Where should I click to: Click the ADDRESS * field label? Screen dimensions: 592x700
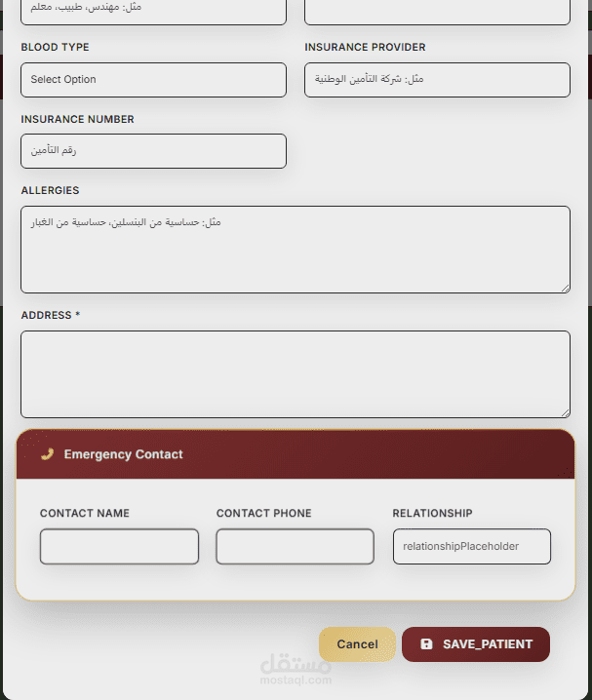(51, 316)
